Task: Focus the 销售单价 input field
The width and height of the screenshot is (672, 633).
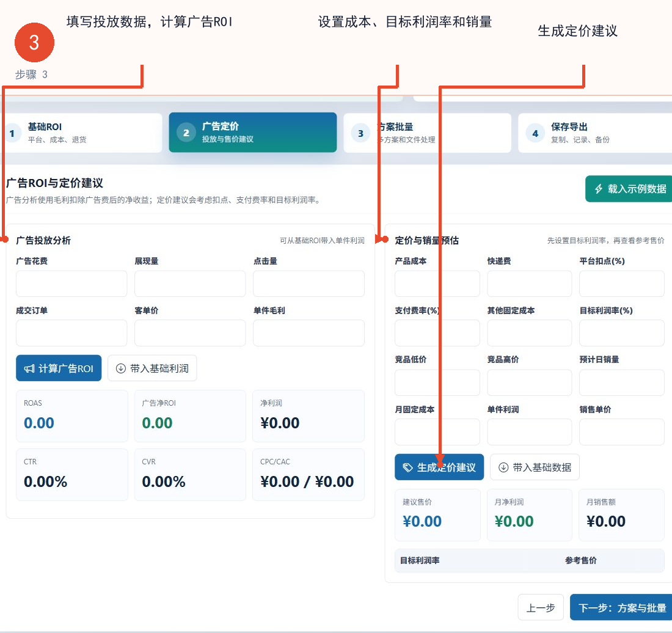Action: (622, 432)
